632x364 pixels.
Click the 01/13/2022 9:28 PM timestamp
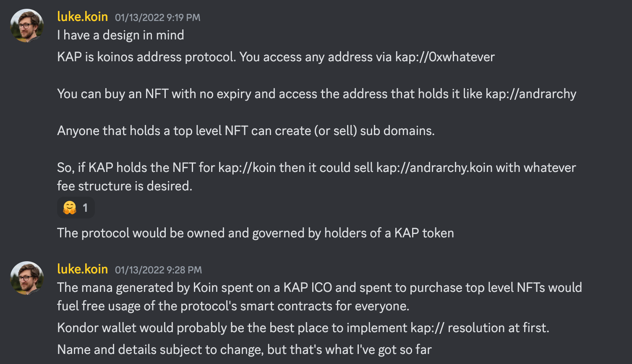pyautogui.click(x=158, y=270)
